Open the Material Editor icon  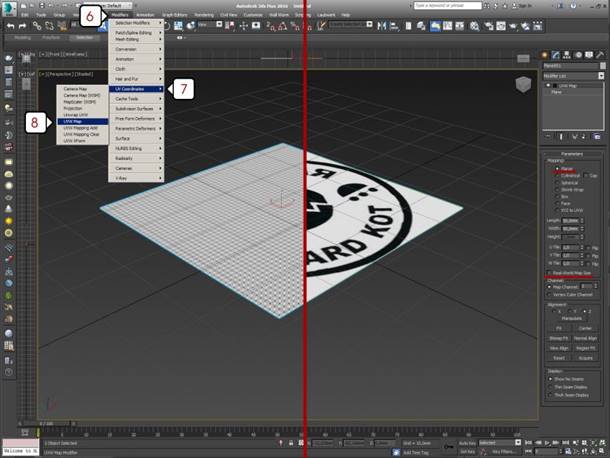pos(475,26)
